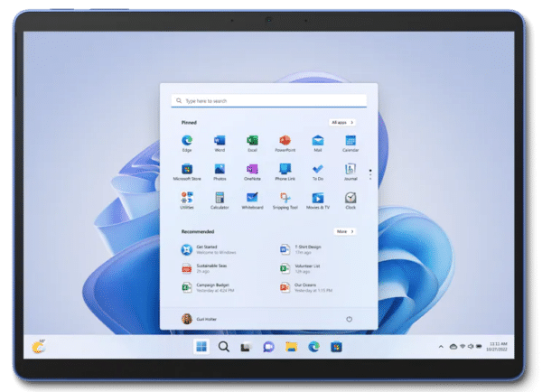This screenshot has width=542, height=392.
Task: Open the Utilities folder
Action: point(187,201)
